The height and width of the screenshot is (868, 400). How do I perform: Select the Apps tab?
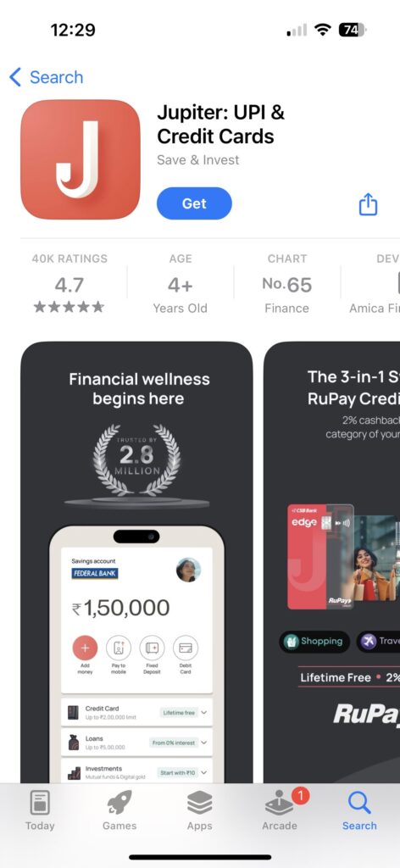click(200, 810)
